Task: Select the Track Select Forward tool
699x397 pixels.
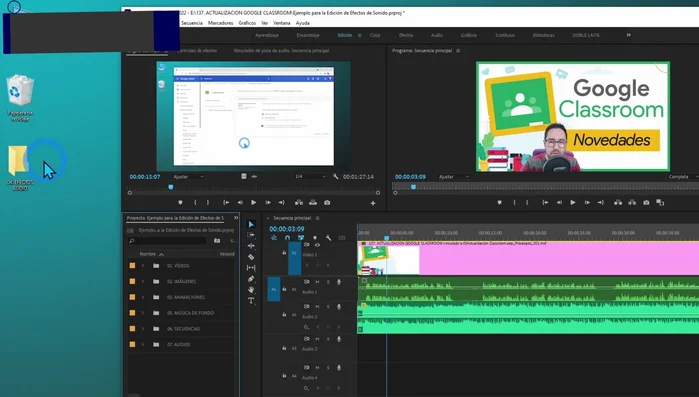Action: pos(251,235)
